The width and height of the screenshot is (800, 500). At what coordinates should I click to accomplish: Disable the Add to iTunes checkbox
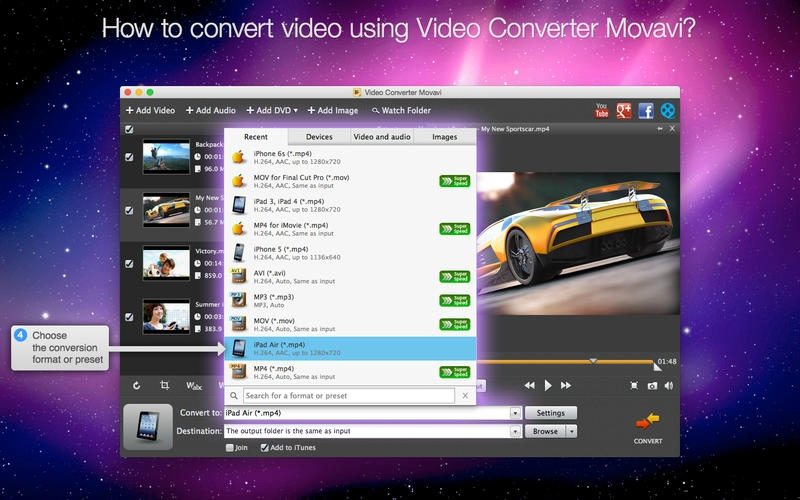pyautogui.click(x=264, y=447)
